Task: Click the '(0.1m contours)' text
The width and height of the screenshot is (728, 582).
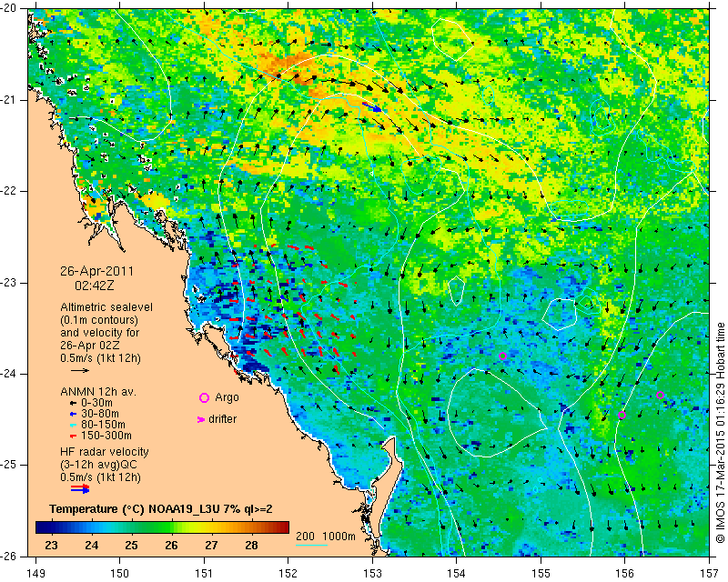Action: click(x=99, y=320)
